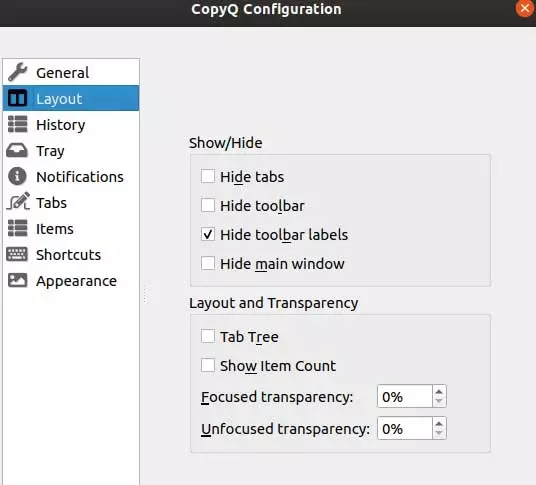The image size is (536, 485).
Task: Increase Focused transparency with up arrow
Action: 439,392
